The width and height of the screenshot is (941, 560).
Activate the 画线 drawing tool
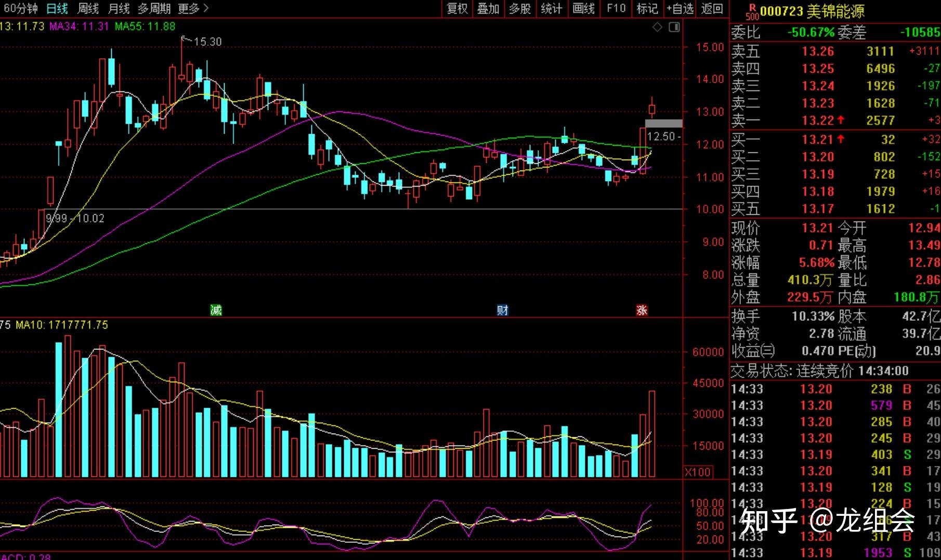pyautogui.click(x=583, y=8)
